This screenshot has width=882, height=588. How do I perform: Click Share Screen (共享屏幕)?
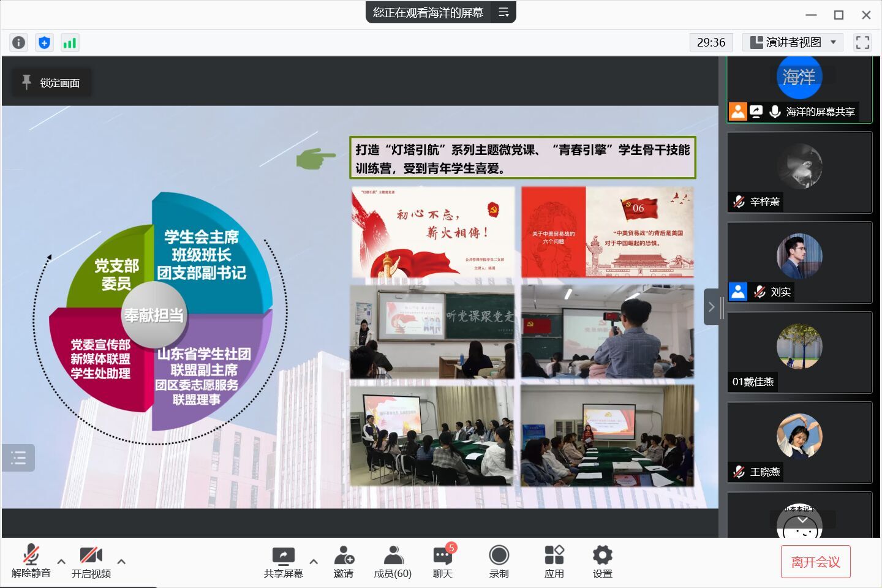pos(283,562)
